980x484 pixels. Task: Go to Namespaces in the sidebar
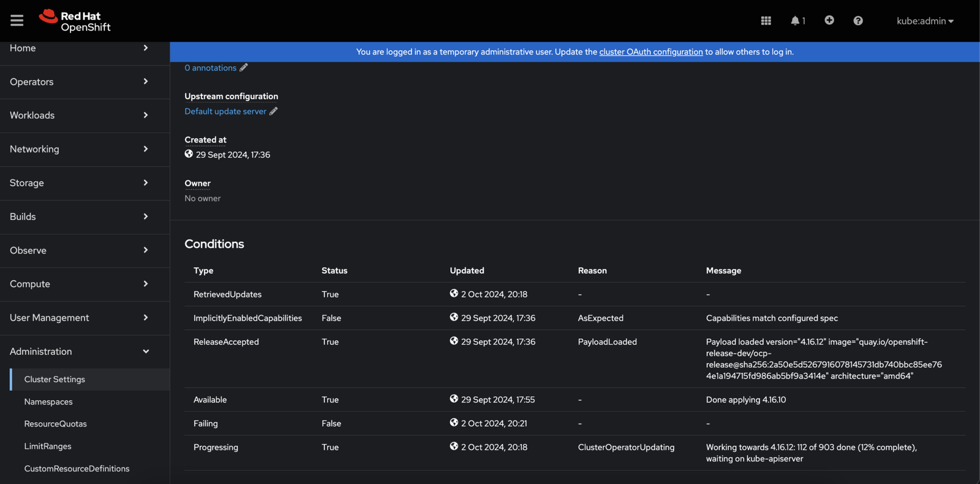click(x=48, y=402)
